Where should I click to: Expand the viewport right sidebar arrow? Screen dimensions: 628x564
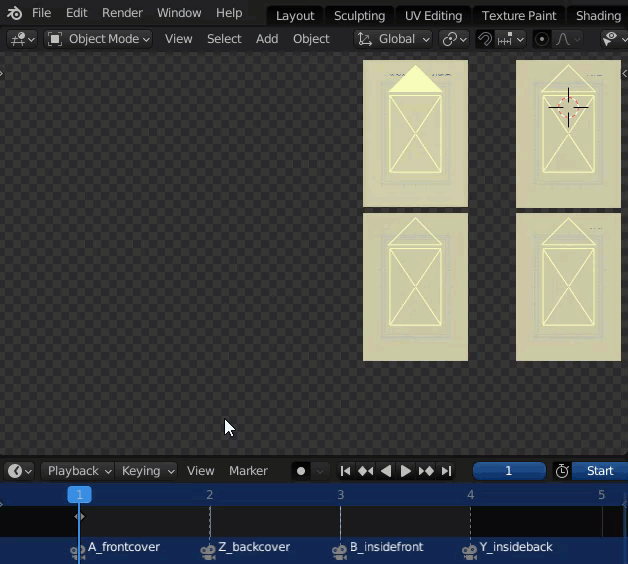(x=624, y=73)
